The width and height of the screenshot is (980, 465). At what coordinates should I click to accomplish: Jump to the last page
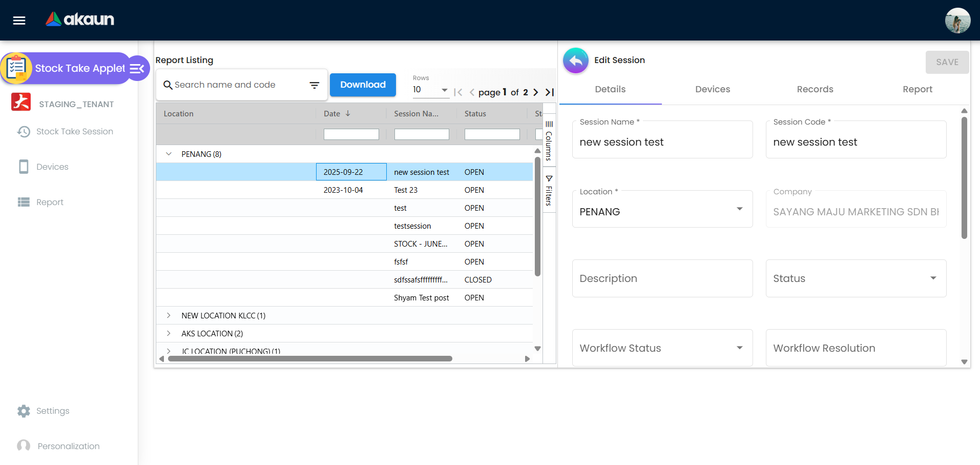click(x=550, y=92)
